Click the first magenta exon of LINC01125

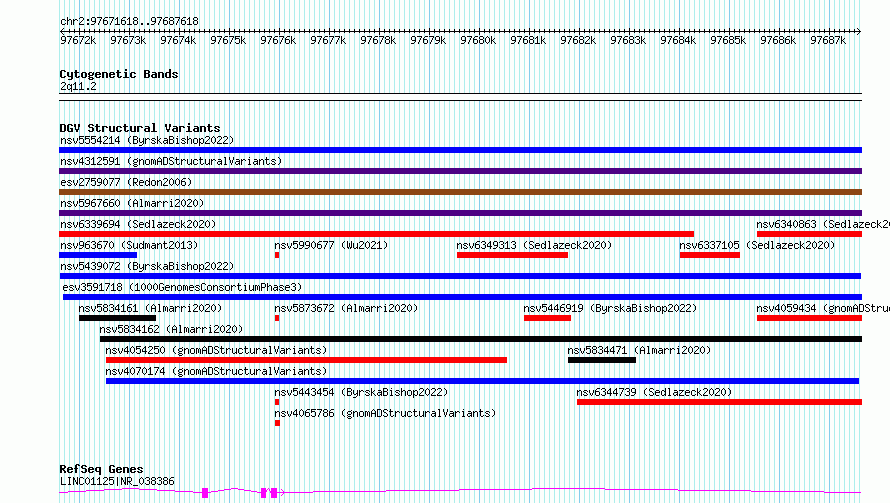point(205,493)
